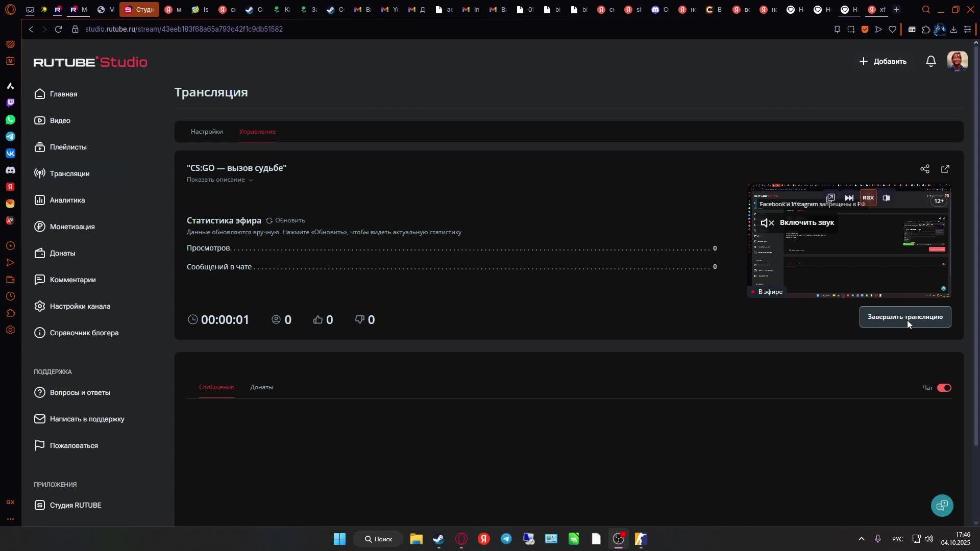980x551 pixels.
Task: Click Завершить трансляцию button
Action: coord(905,317)
